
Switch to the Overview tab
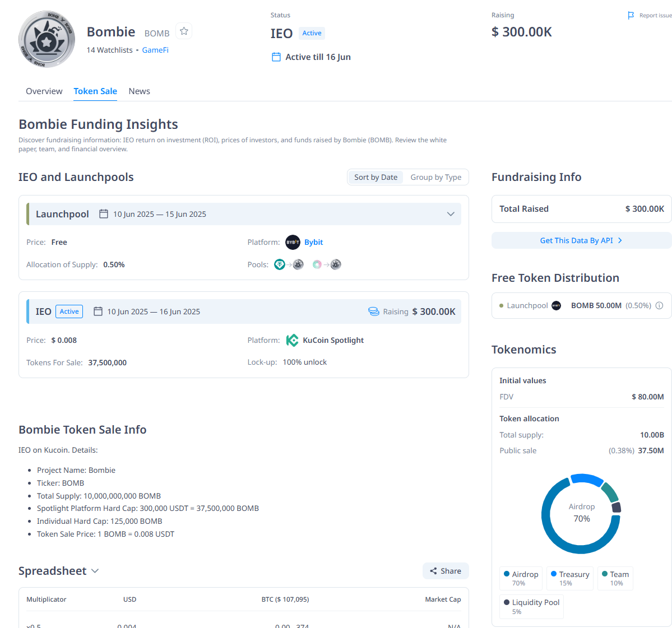(x=44, y=91)
